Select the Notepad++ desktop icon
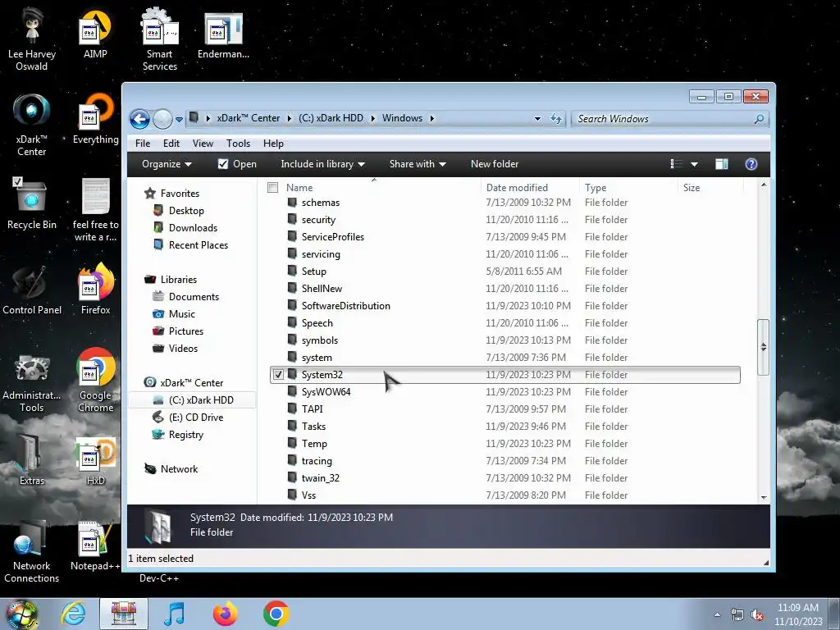This screenshot has height=630, width=840. tap(96, 546)
